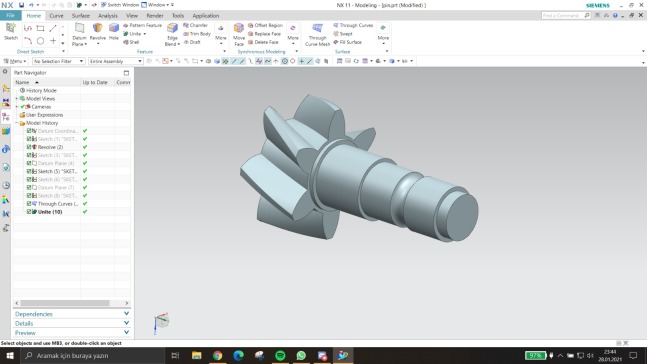Screen dimensions: 647x364
Task: Click the Undo arrow icon
Action: tap(31, 5)
